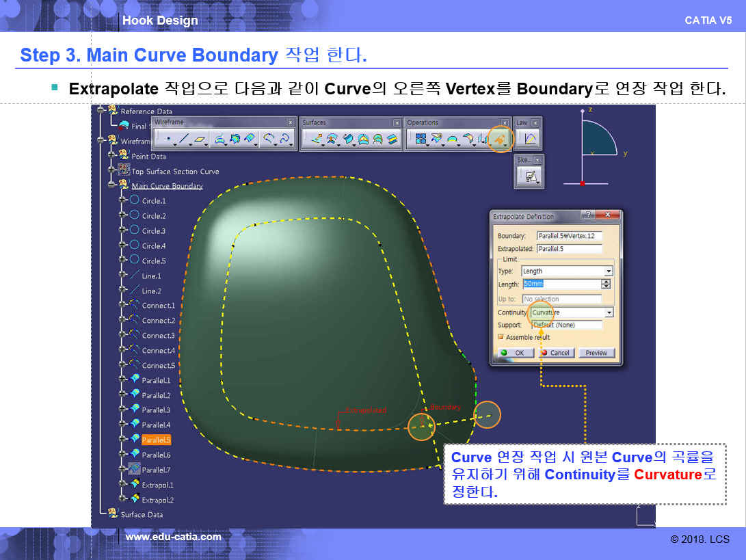Open the Type dropdown set to Length
The width and height of the screenshot is (746, 560).
pos(609,271)
